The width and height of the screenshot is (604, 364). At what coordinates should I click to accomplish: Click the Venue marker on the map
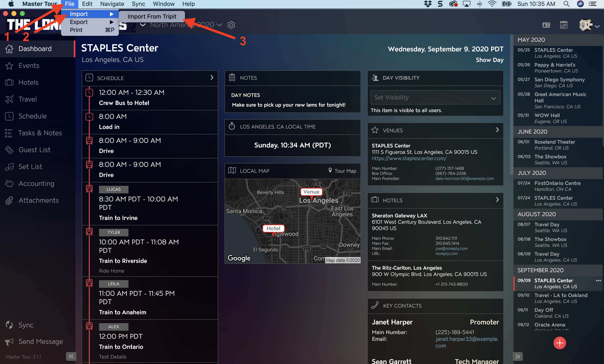(x=311, y=192)
